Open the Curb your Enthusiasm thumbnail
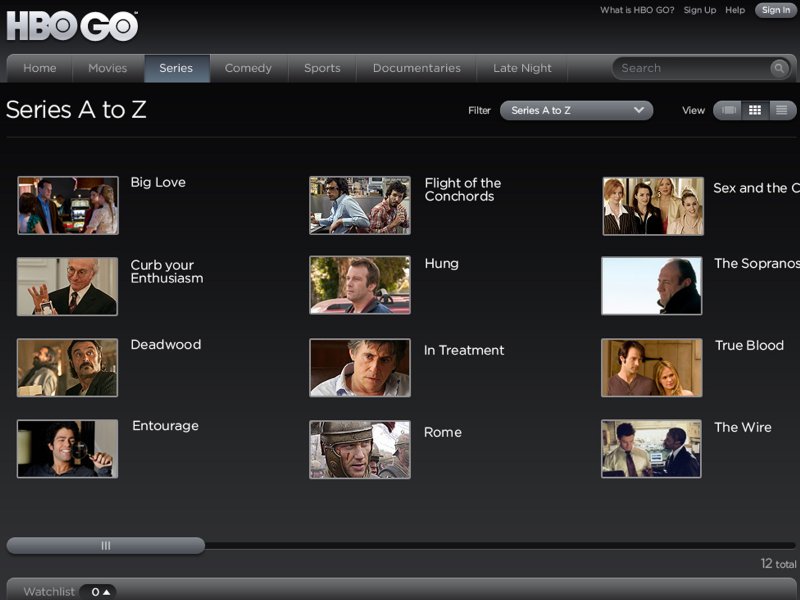 coord(67,286)
